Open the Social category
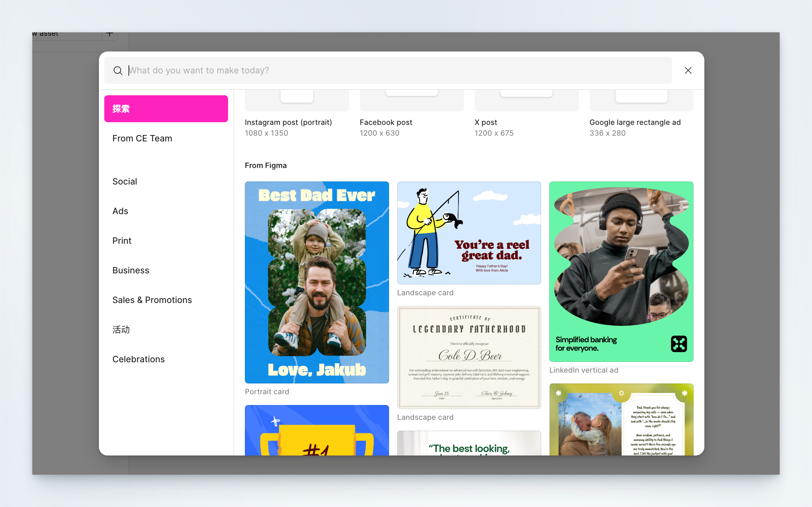 point(125,181)
